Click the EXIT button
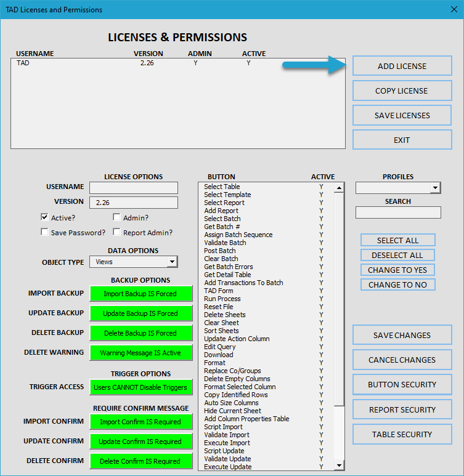This screenshot has width=464, height=476. (402, 140)
